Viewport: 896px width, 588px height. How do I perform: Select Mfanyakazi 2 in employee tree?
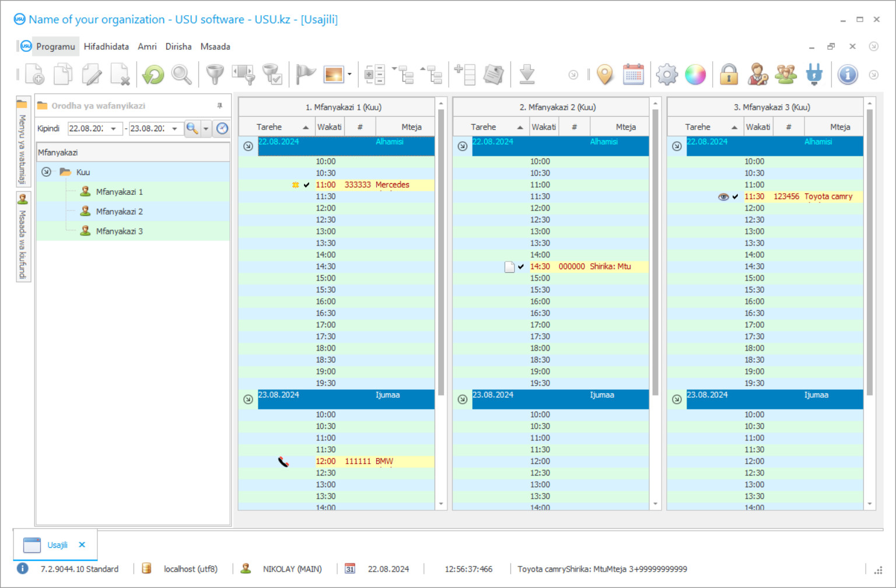[119, 212]
